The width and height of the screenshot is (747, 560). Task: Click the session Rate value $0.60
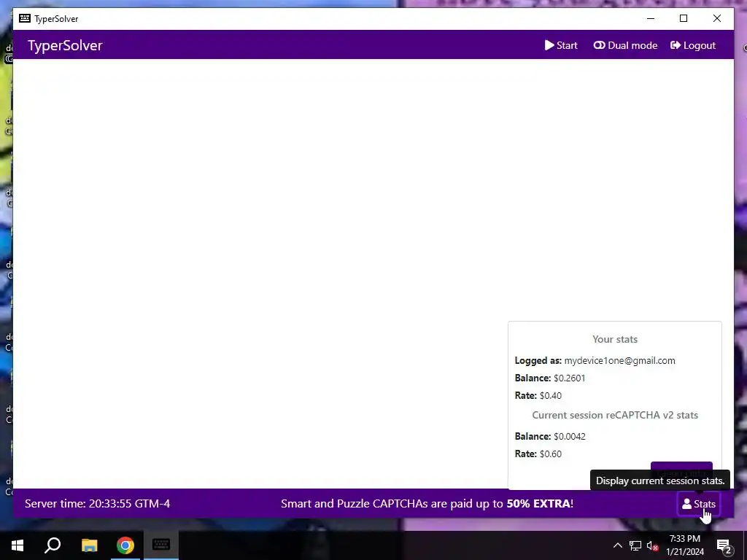550,454
